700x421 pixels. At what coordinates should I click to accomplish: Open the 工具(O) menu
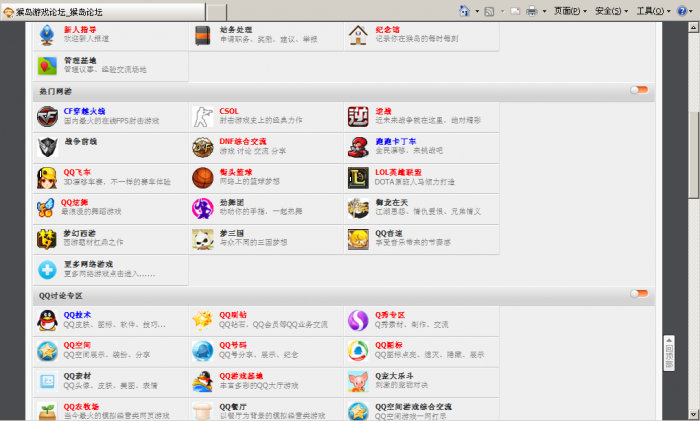click(653, 11)
